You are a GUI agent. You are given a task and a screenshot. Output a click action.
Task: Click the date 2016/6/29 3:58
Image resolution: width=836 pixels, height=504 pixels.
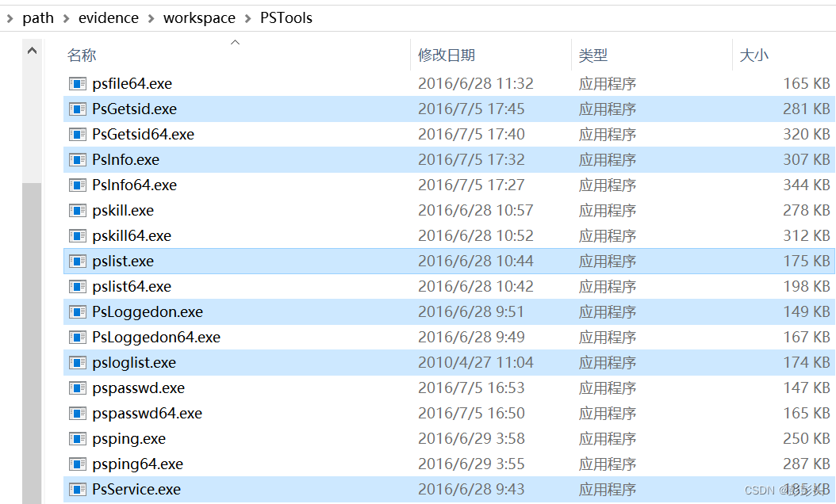pos(471,439)
